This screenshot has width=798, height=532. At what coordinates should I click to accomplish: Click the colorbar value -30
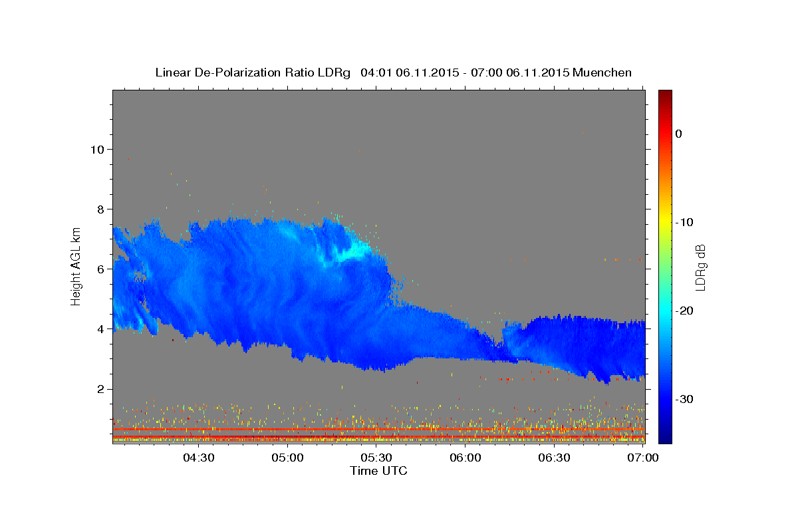[684, 399]
